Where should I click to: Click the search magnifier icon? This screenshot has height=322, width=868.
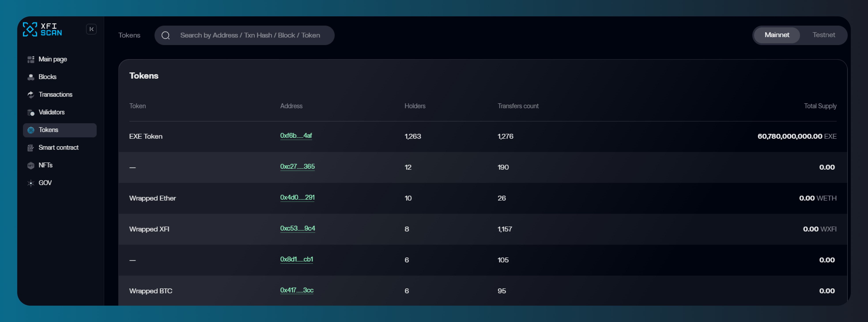[x=165, y=35]
